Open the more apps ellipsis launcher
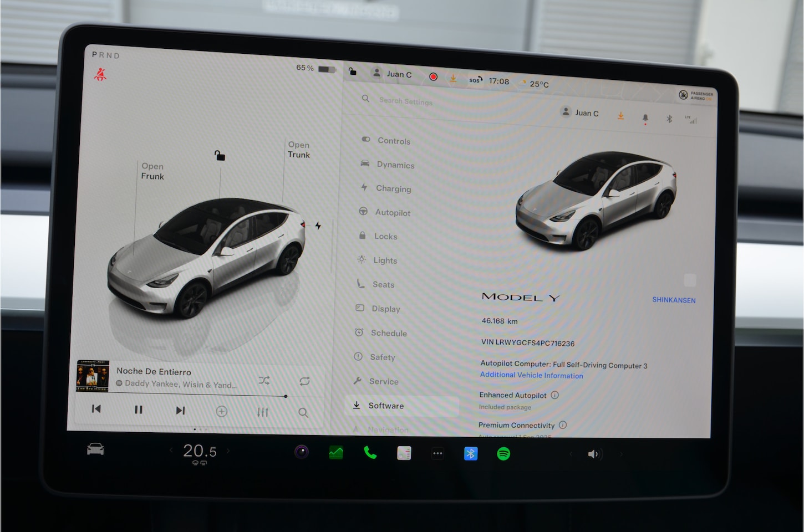The height and width of the screenshot is (532, 804). pos(437,453)
